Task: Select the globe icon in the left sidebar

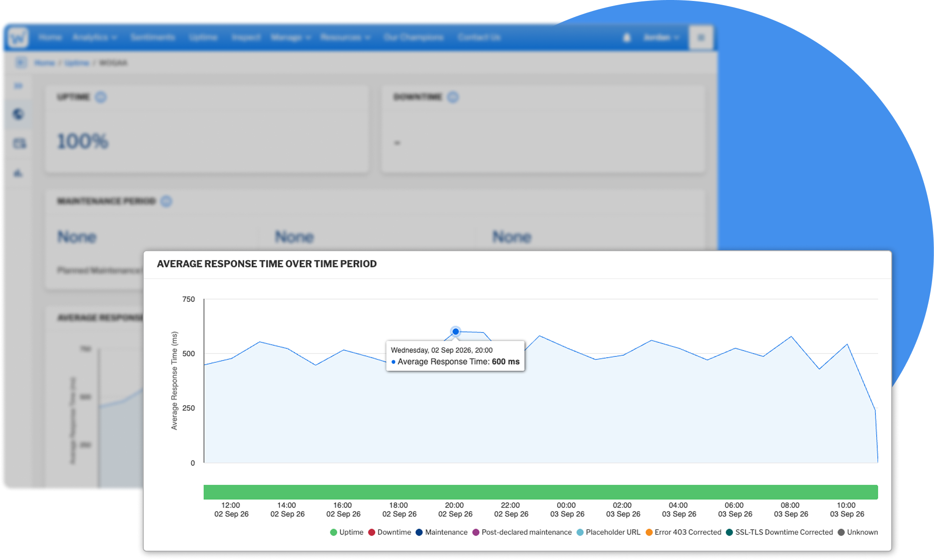Action: (x=18, y=114)
